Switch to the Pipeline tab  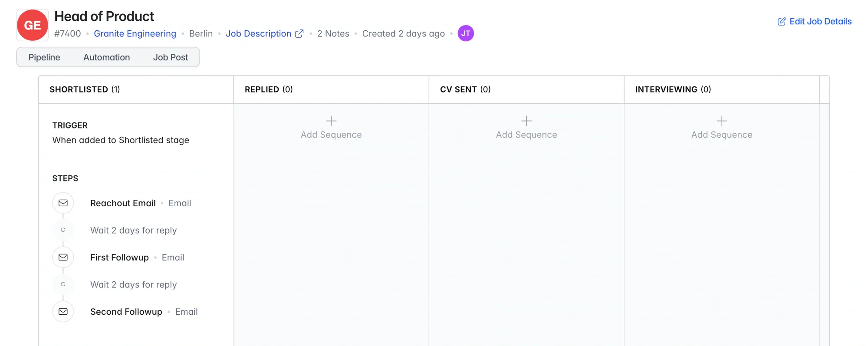point(44,57)
